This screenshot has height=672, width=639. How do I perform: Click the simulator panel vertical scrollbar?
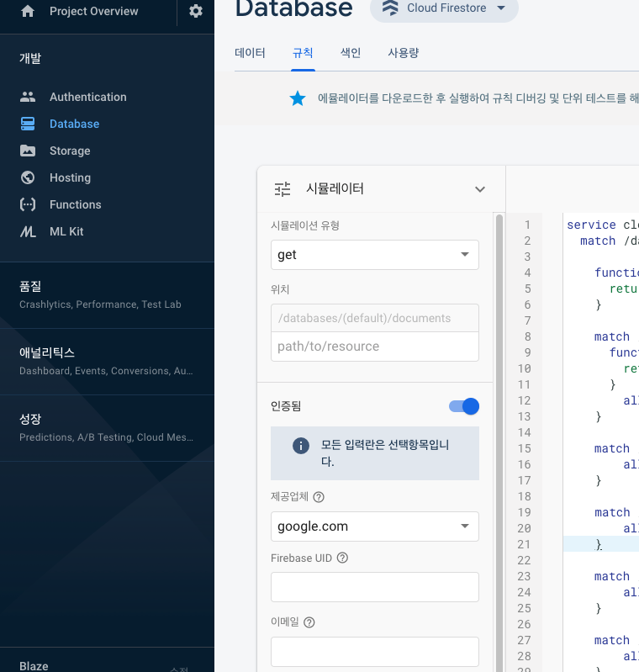click(x=499, y=442)
